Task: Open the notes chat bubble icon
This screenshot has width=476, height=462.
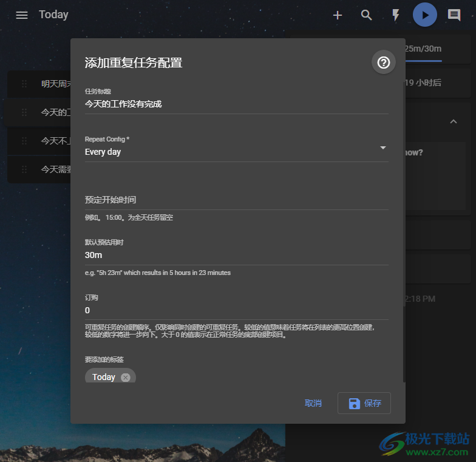Action: 454,15
